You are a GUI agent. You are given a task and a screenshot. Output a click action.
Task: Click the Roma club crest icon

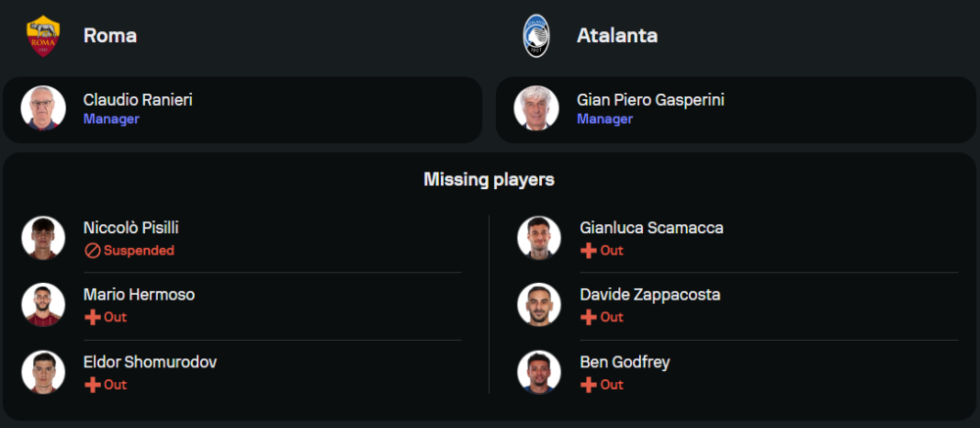pos(42,36)
